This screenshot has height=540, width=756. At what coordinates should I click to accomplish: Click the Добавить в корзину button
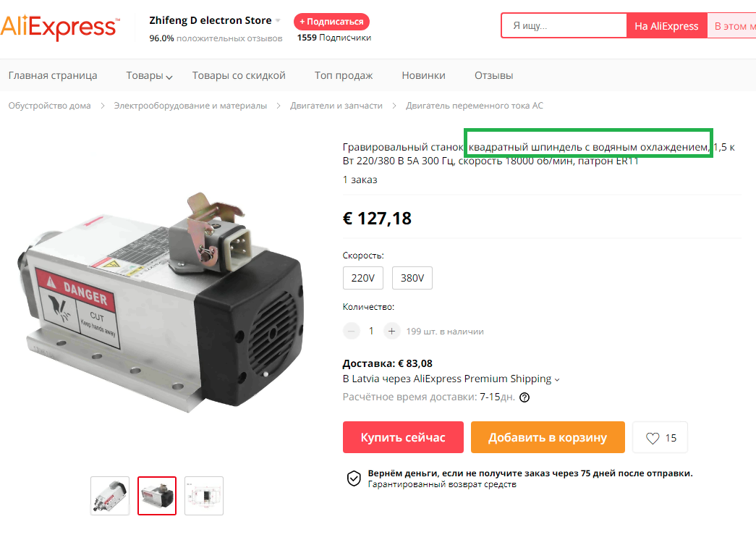pos(548,437)
